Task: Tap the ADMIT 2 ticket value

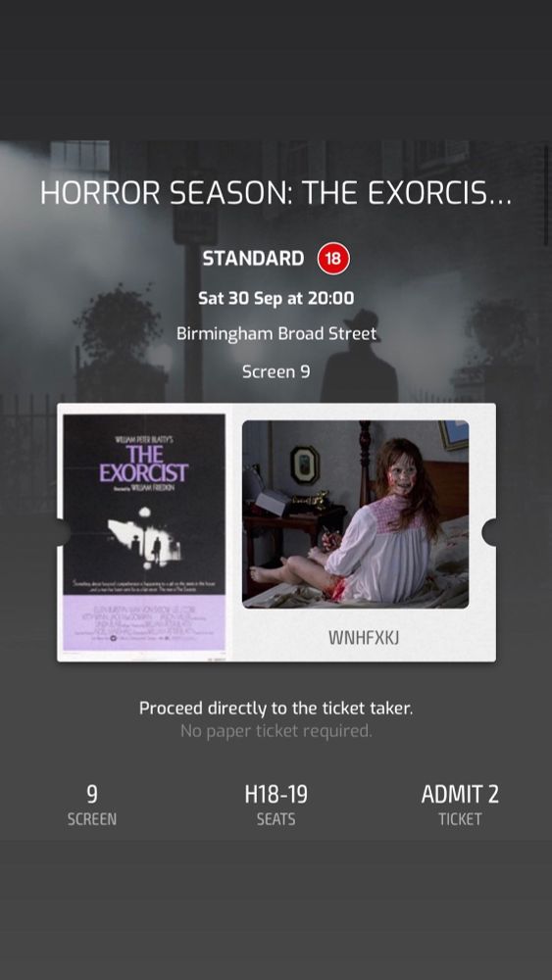Action: point(460,795)
